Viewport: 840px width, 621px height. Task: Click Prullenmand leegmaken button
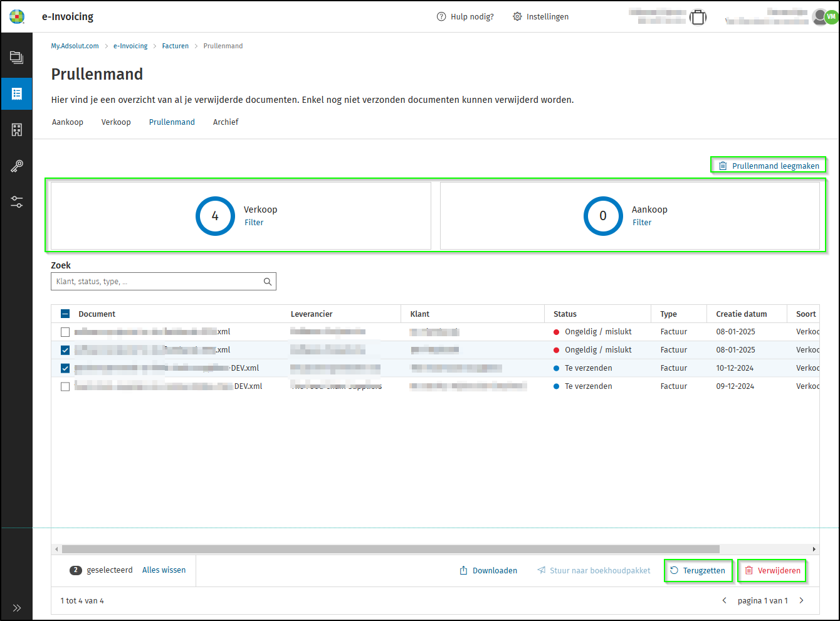click(x=769, y=166)
